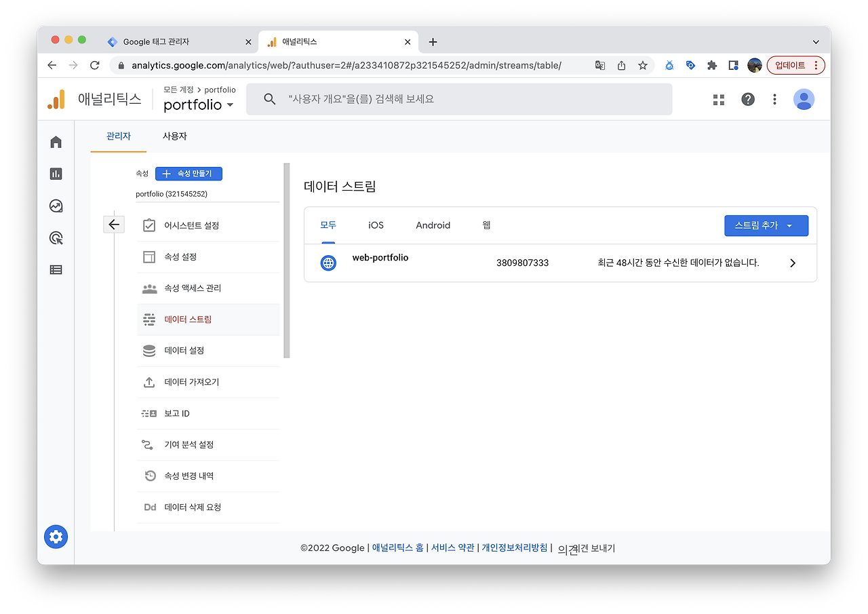The image size is (868, 614).
Task: Close the Google 태그 관리자 tab
Action: click(248, 42)
